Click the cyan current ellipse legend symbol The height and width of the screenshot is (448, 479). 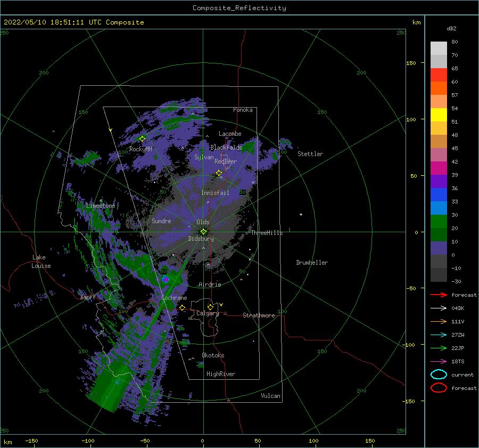click(x=439, y=374)
